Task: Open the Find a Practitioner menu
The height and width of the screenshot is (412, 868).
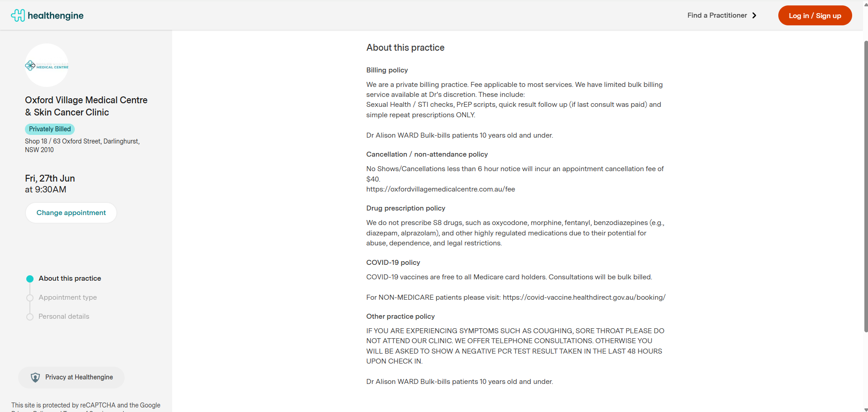Action: pyautogui.click(x=717, y=15)
